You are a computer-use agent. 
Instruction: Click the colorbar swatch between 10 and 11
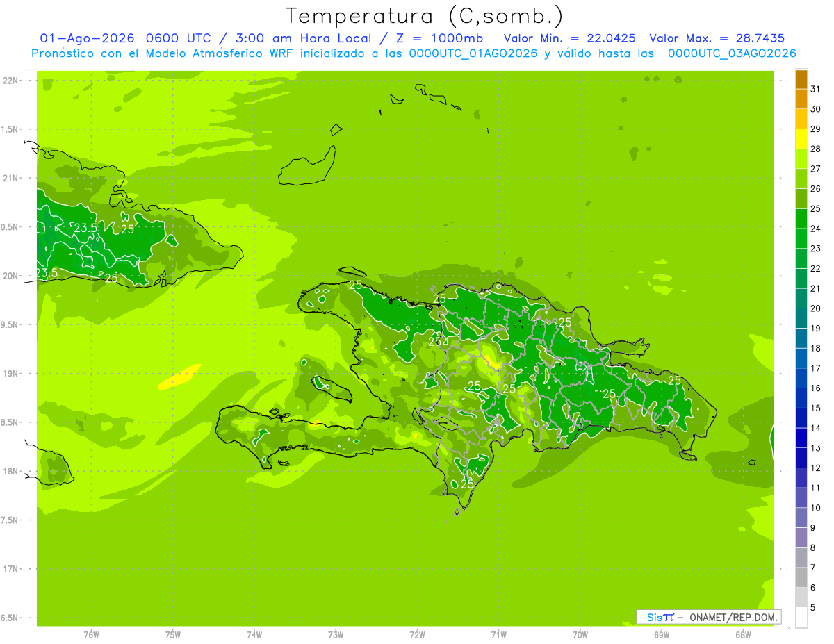coord(801,497)
